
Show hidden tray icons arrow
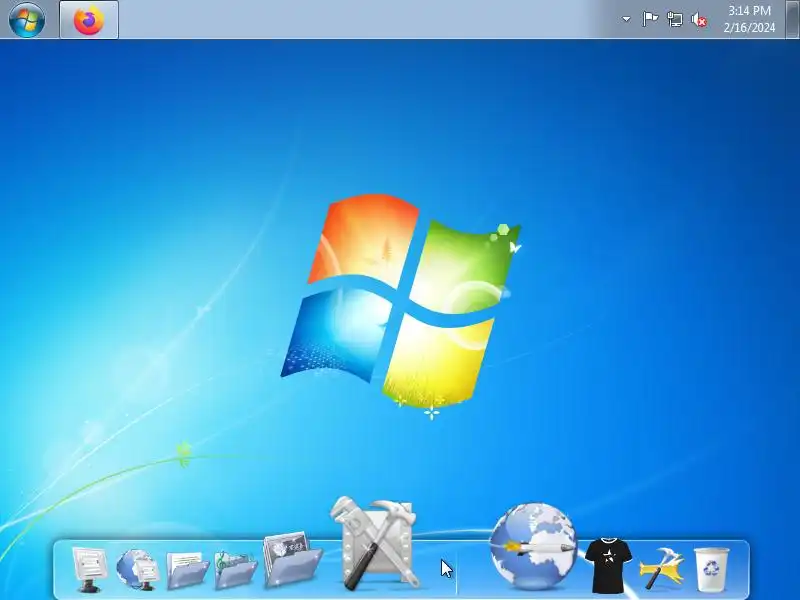[626, 19]
